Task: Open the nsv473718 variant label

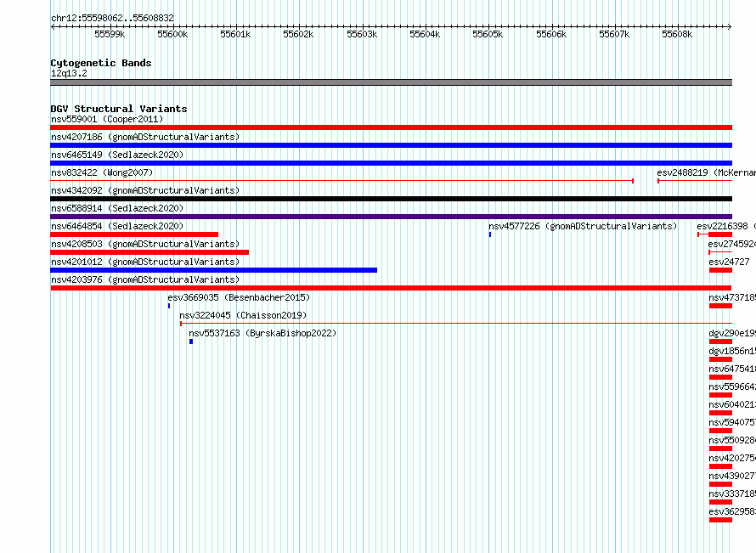Action: click(x=732, y=297)
